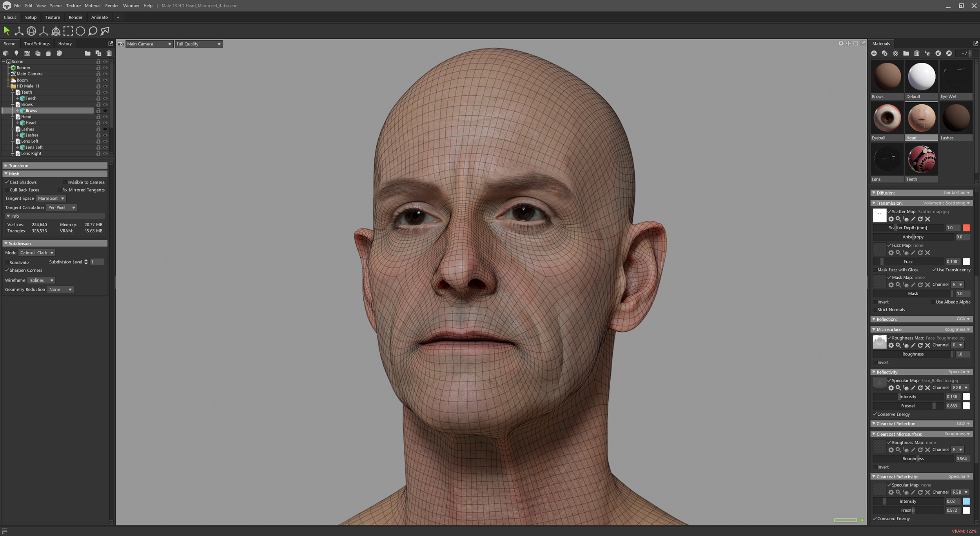Open the Wireframe Isolines dropdown
The width and height of the screenshot is (980, 536).
41,280
